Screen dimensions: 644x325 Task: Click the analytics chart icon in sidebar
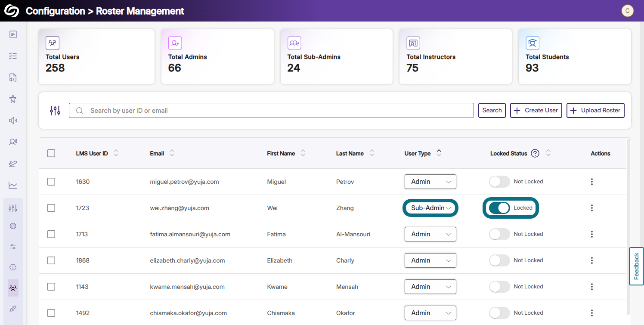(13, 185)
